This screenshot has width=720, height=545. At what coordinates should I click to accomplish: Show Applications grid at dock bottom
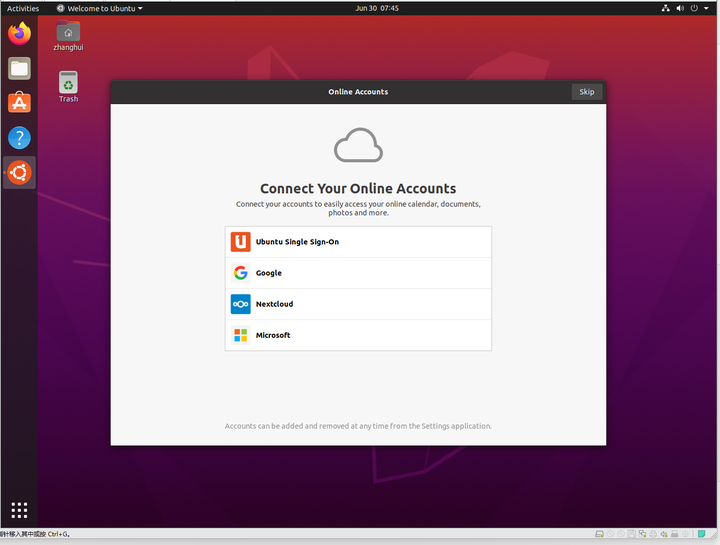(x=19, y=510)
